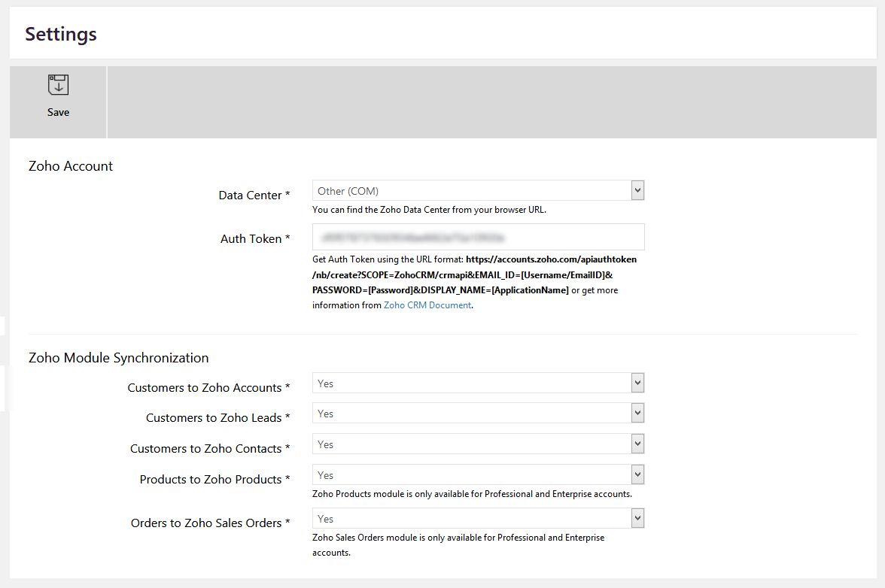
Task: Click the arrow on the Customers to Zoho Leads select box
Action: coord(637,414)
